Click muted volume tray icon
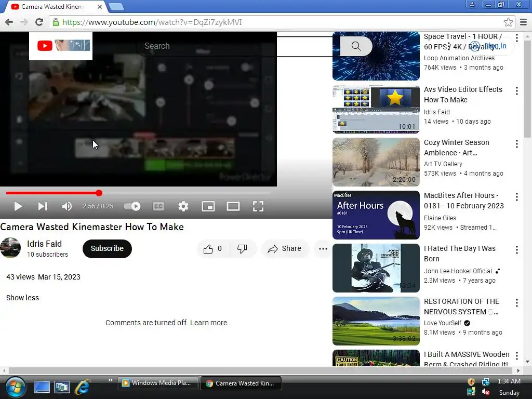The width and height of the screenshot is (532, 399). click(x=486, y=392)
